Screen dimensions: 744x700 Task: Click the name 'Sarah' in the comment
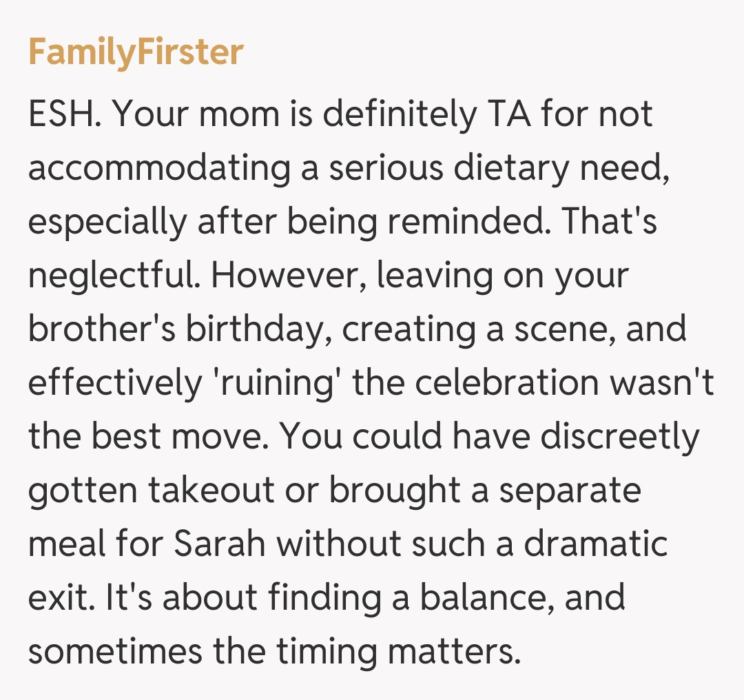pos(222,544)
